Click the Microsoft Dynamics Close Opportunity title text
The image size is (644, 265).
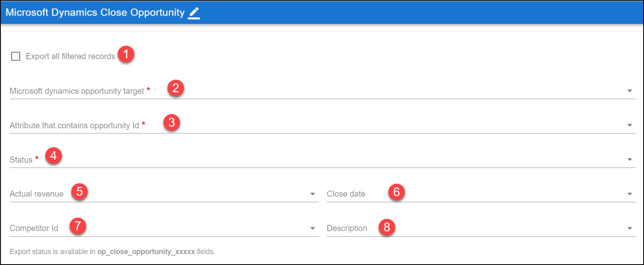pos(95,13)
